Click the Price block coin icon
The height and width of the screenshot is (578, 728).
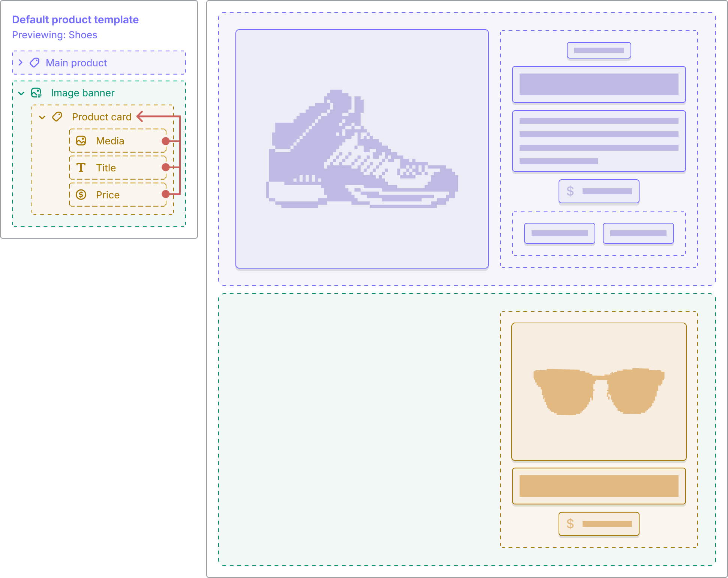[x=81, y=195]
